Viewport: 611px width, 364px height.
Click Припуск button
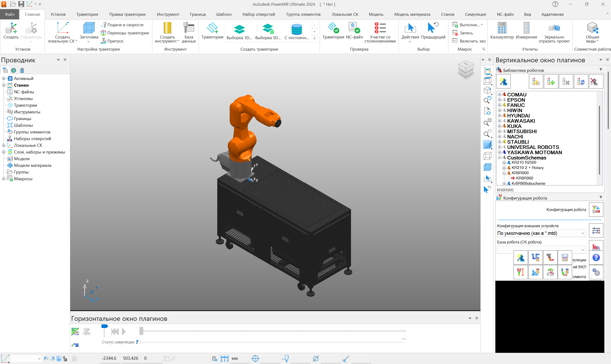(x=112, y=41)
